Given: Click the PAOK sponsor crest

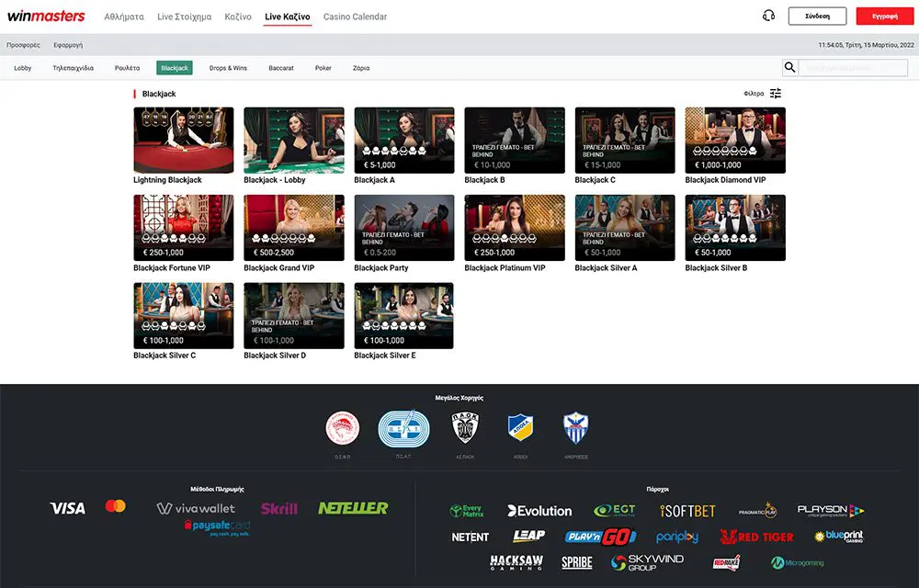Looking at the screenshot, I should pos(465,428).
